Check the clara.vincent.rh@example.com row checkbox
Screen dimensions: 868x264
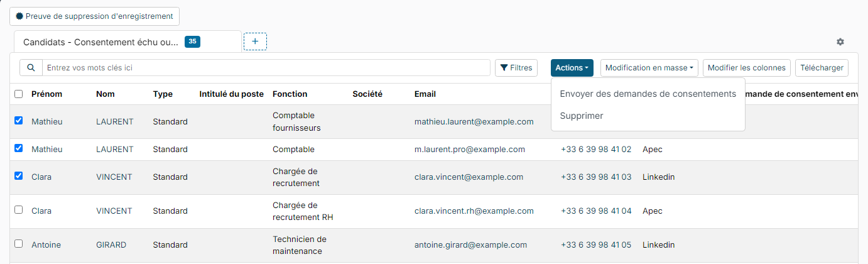coord(19,210)
